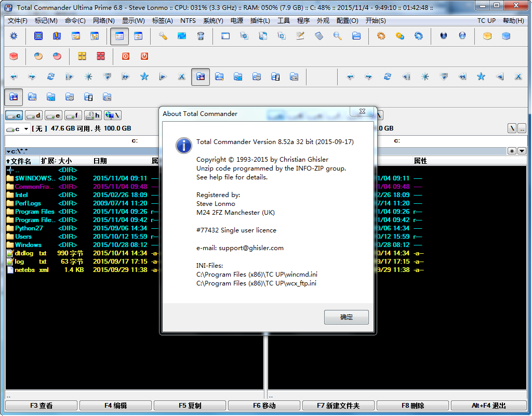Image resolution: width=532 pixels, height=416 pixels.
Task: Open the 帮助(H) menu
Action: pos(513,21)
